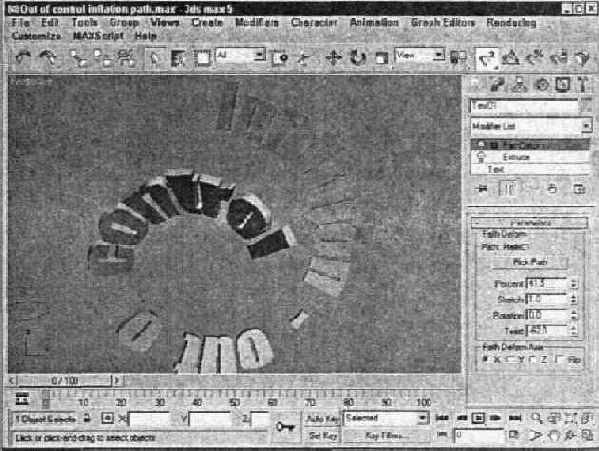This screenshot has height=451, width=599.
Task: Select the Z axis radio button
Action: (x=533, y=359)
